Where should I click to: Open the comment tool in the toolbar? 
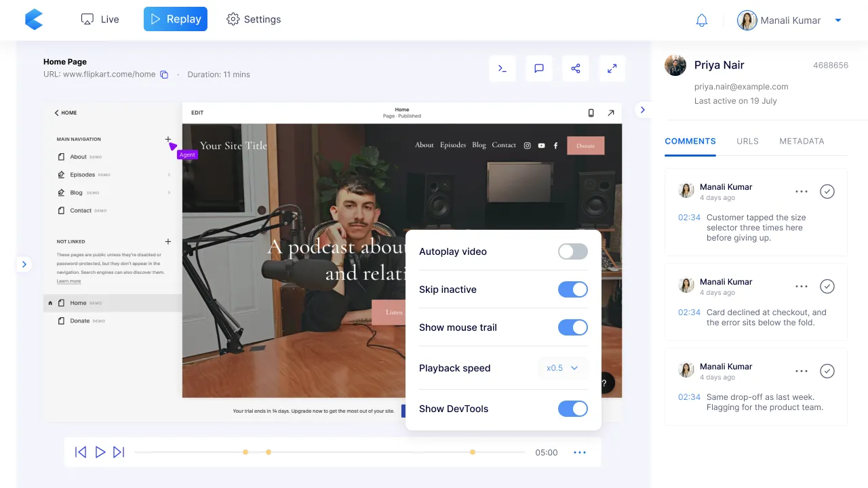[x=539, y=68]
